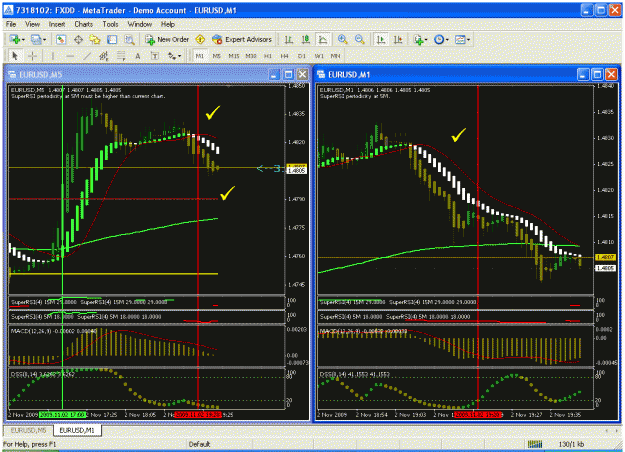Open the View menu

[x=32, y=24]
